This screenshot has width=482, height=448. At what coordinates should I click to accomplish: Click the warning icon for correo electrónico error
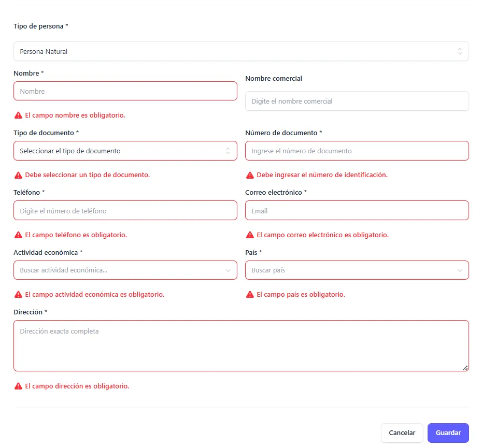coord(250,235)
